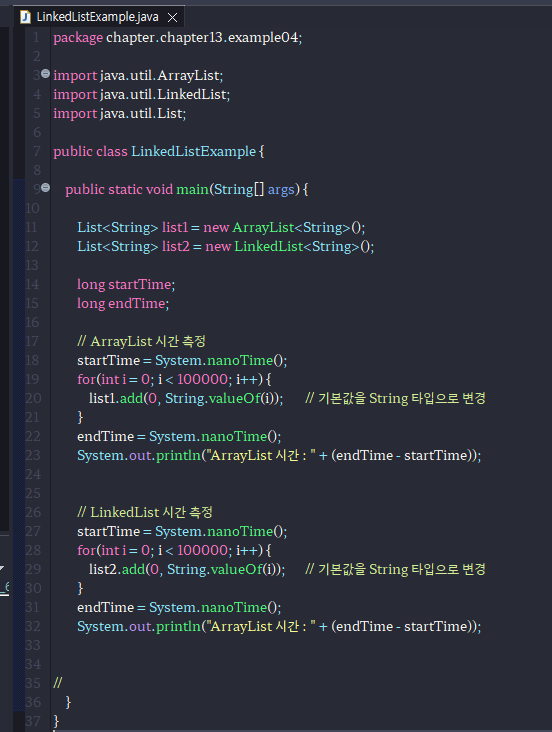Collapse the main method fold marker
The width and height of the screenshot is (552, 732).
click(x=45, y=188)
